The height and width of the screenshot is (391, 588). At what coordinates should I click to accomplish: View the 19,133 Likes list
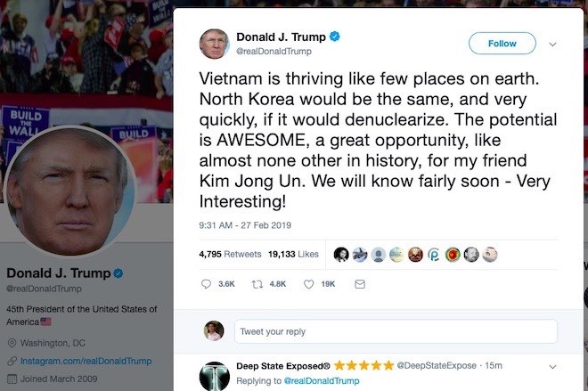(x=293, y=254)
